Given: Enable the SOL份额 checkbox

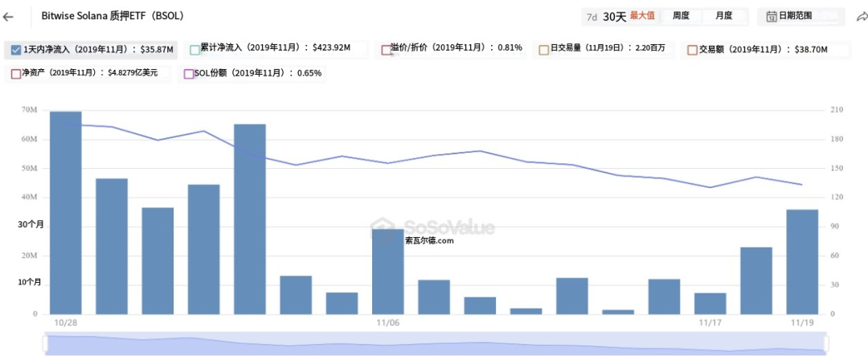Looking at the screenshot, I should point(189,74).
